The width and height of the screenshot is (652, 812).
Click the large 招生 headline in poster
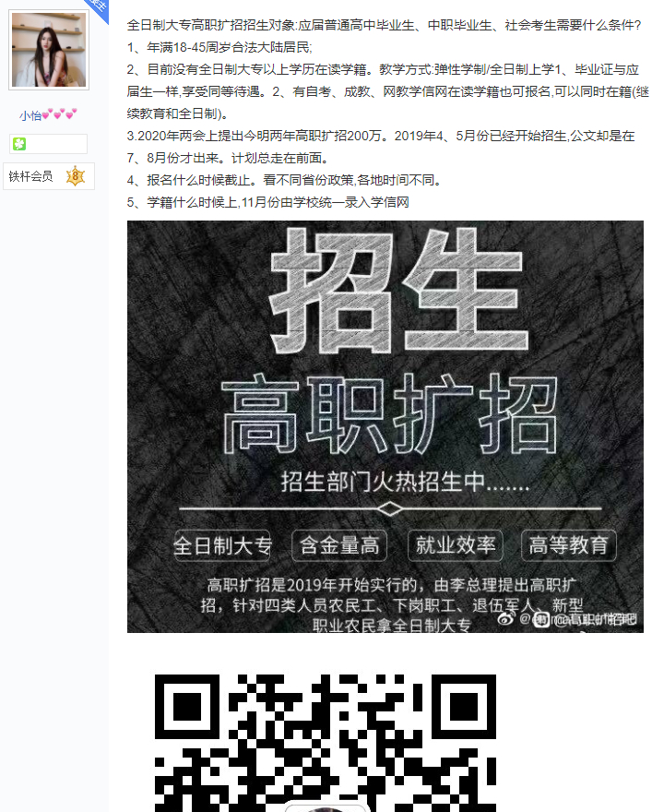click(x=397, y=292)
